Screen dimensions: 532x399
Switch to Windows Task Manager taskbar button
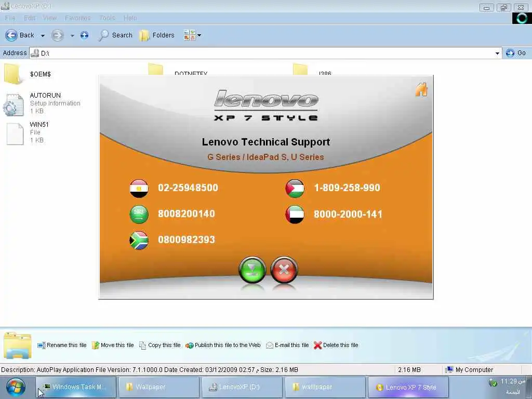(x=76, y=387)
